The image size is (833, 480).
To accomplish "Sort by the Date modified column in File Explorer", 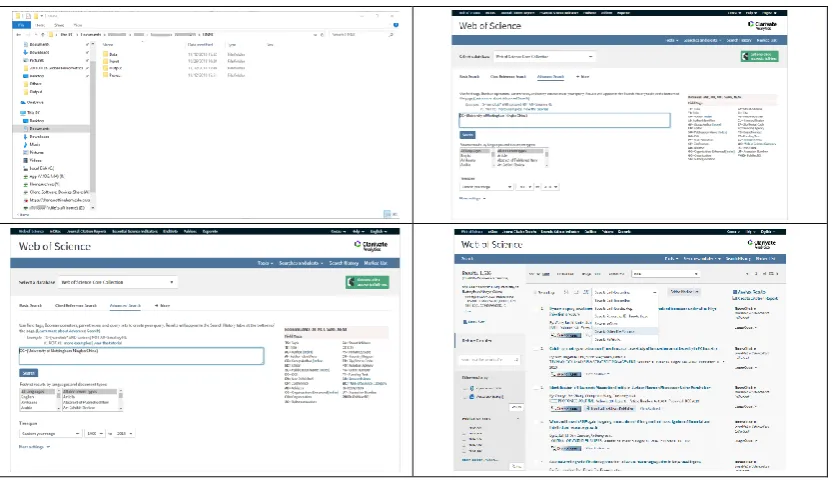I will click(x=200, y=45).
